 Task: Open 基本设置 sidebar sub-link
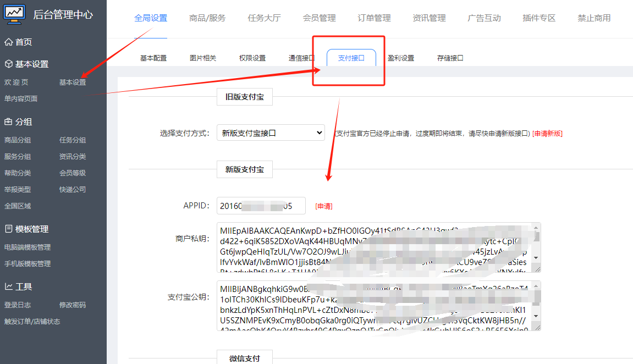click(73, 82)
